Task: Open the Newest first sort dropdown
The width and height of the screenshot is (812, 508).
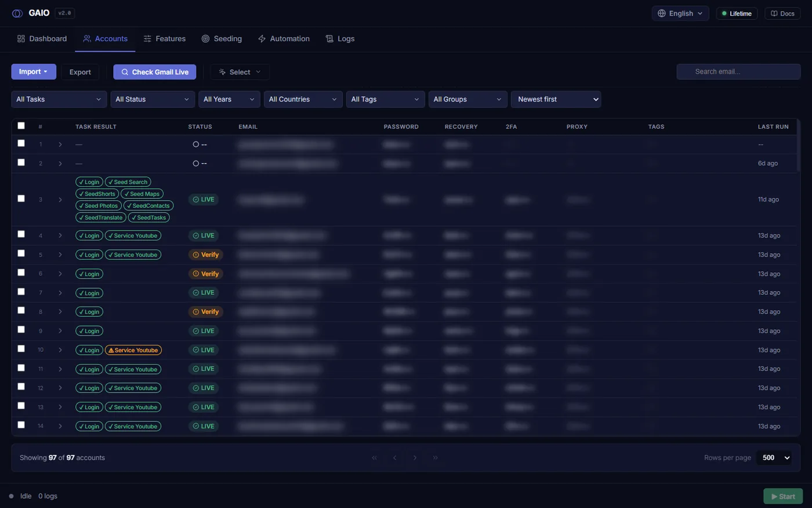Action: pos(556,99)
